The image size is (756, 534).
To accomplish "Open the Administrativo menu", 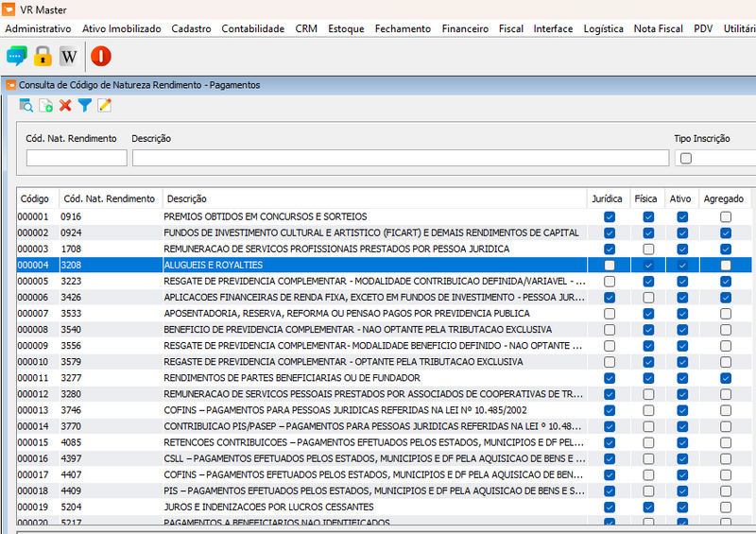I will pos(38,28).
